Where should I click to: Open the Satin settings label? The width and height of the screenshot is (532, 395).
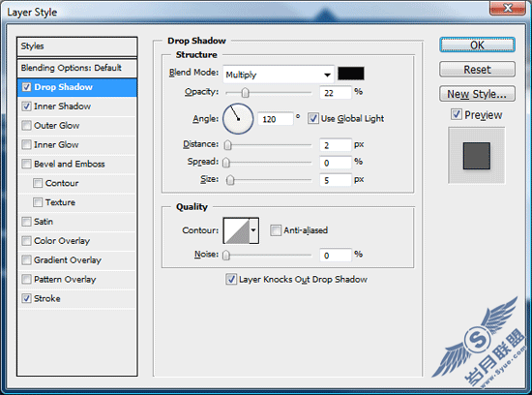[x=44, y=222]
